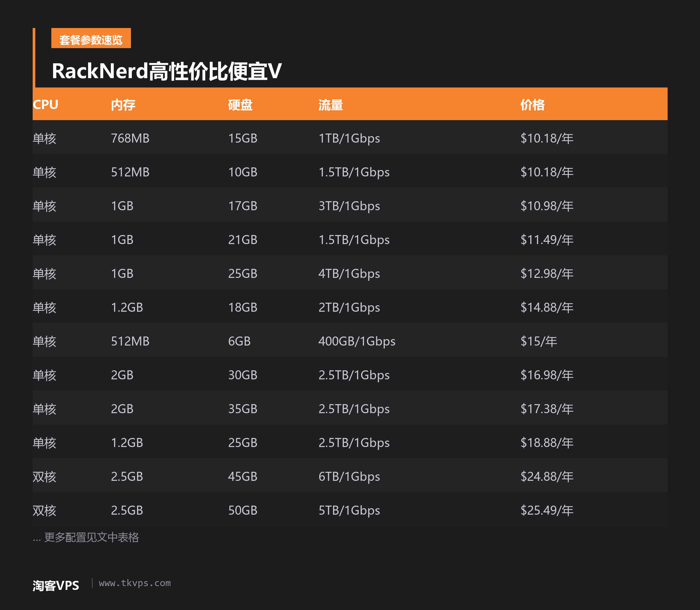
Task: Select the $11.49/年 price cell
Action: 547,240
